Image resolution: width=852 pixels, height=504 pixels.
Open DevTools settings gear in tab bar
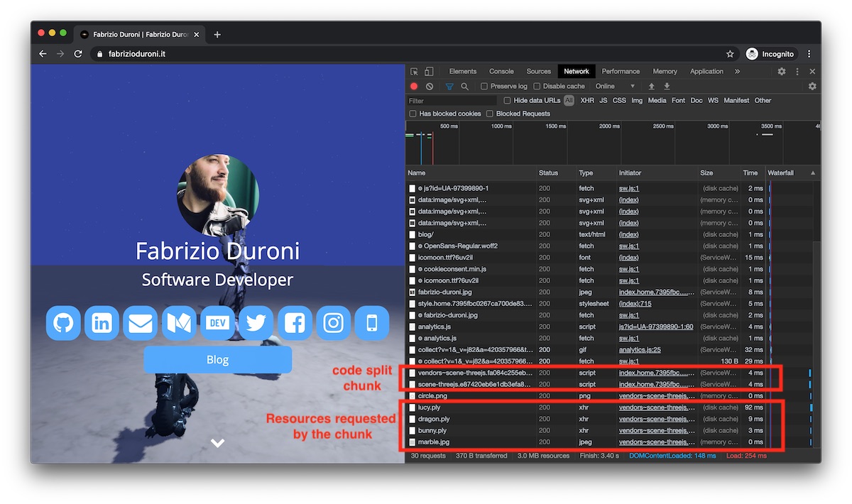[x=782, y=72]
